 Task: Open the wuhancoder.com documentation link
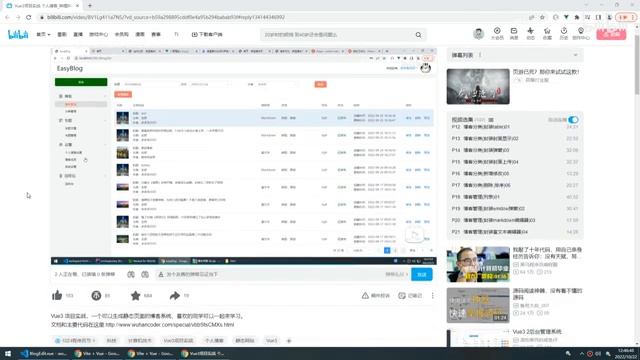(170, 325)
